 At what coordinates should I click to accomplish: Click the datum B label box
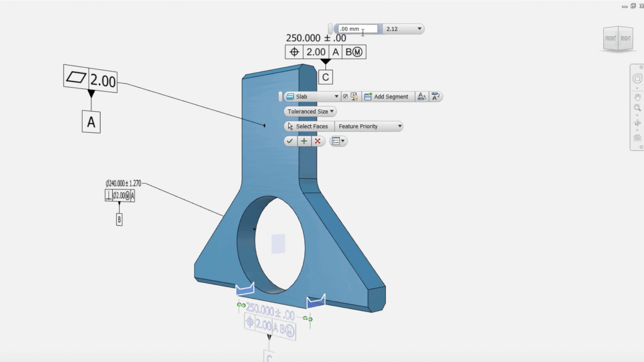(119, 219)
